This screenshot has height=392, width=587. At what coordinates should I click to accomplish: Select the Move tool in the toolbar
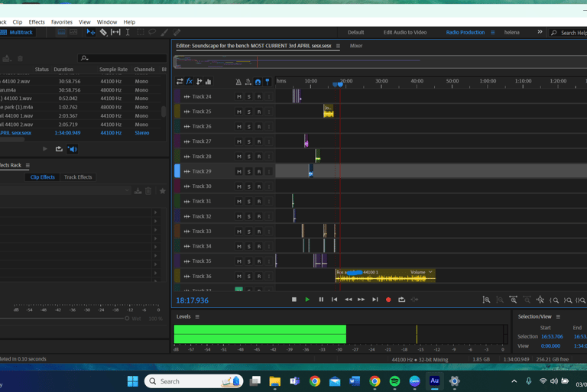click(x=91, y=33)
